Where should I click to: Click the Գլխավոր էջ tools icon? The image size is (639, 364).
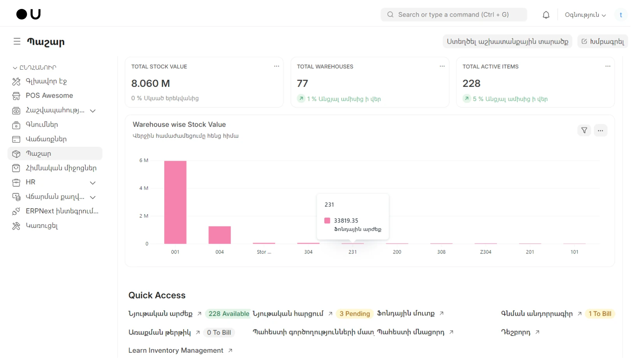point(16,81)
